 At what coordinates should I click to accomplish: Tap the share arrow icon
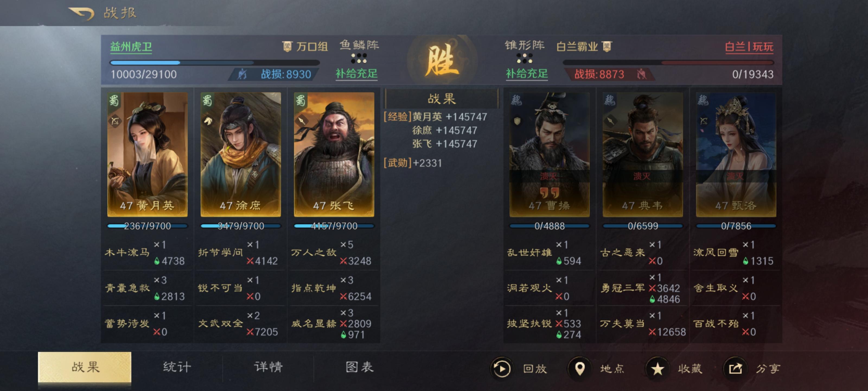point(735,369)
